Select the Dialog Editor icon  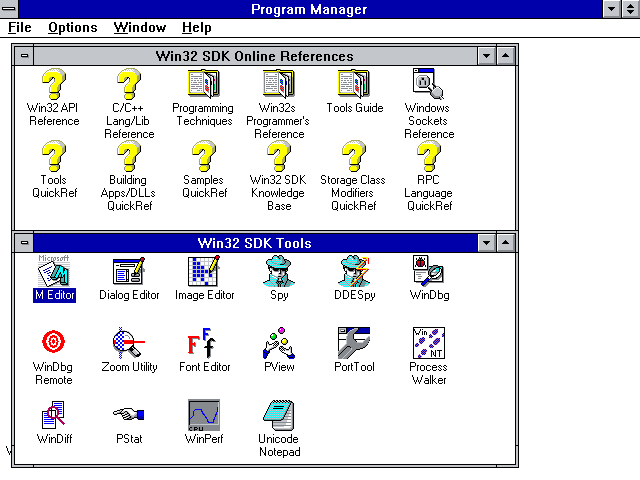(x=129, y=271)
